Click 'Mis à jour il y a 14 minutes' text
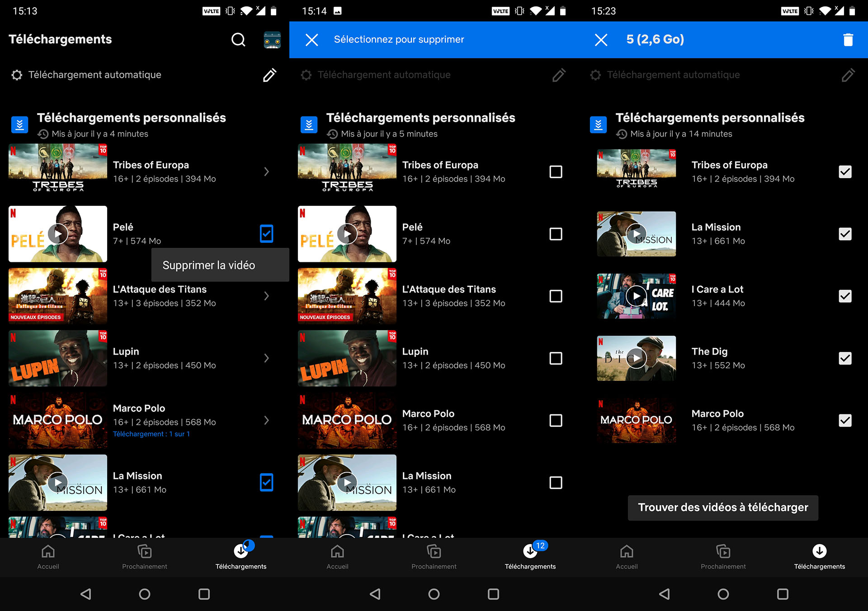Viewport: 868px width, 611px height. click(x=681, y=134)
